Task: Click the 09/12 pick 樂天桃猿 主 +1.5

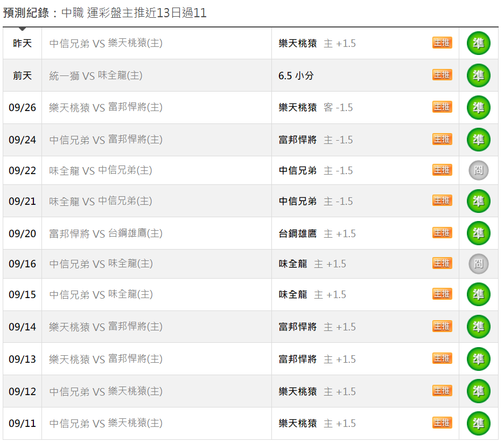Action: (x=317, y=391)
